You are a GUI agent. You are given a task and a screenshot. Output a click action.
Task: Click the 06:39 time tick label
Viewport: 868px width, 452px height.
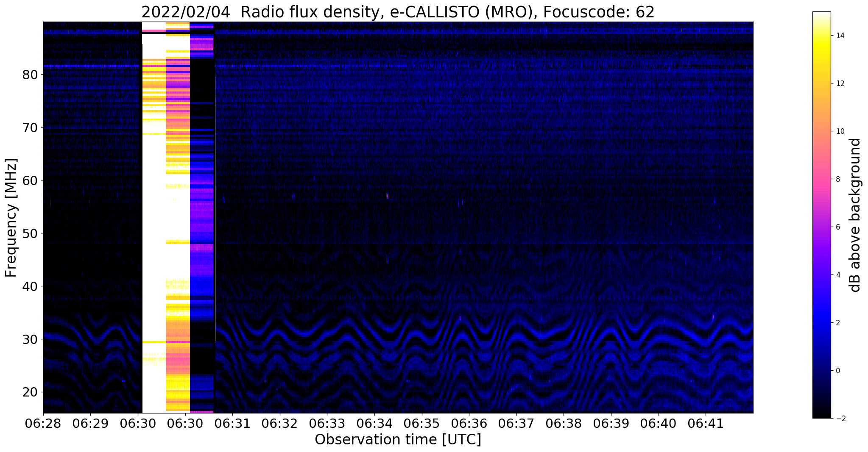[611, 423]
